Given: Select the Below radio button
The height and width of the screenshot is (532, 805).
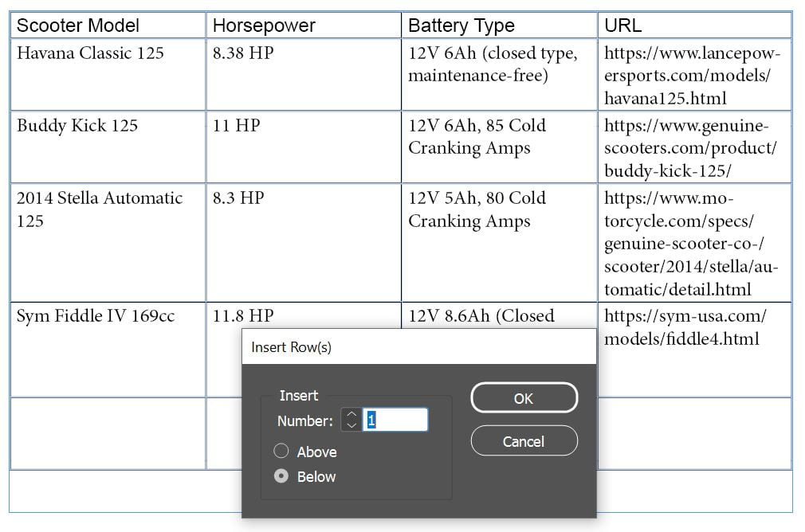Looking at the screenshot, I should [x=281, y=476].
